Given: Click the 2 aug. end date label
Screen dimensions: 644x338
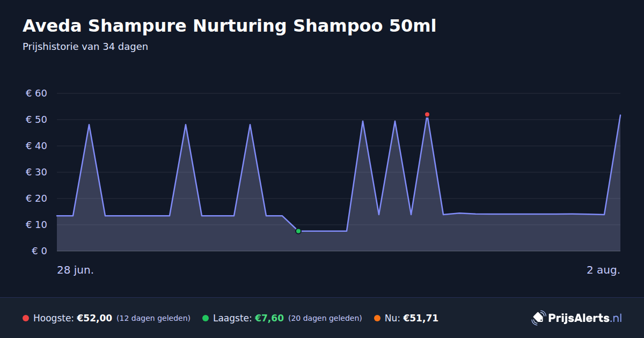Looking at the screenshot, I should [x=603, y=270].
